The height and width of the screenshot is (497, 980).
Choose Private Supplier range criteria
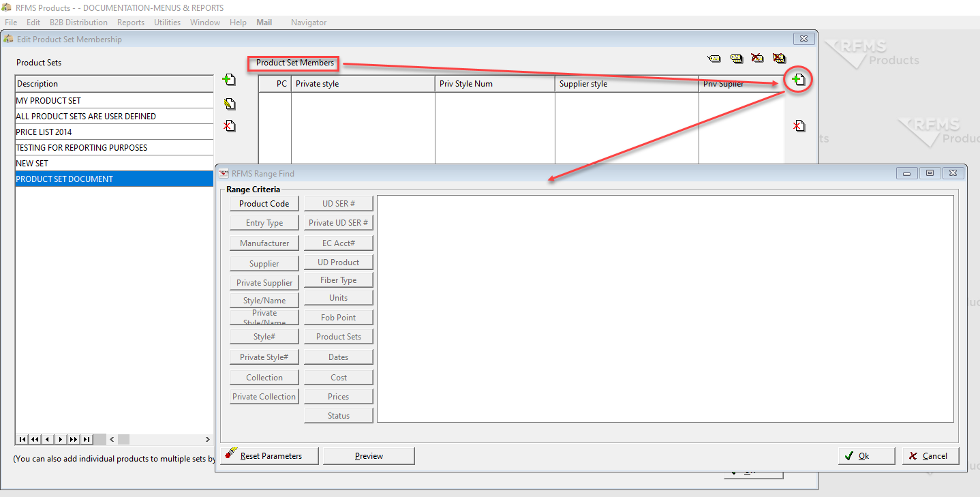pyautogui.click(x=264, y=282)
